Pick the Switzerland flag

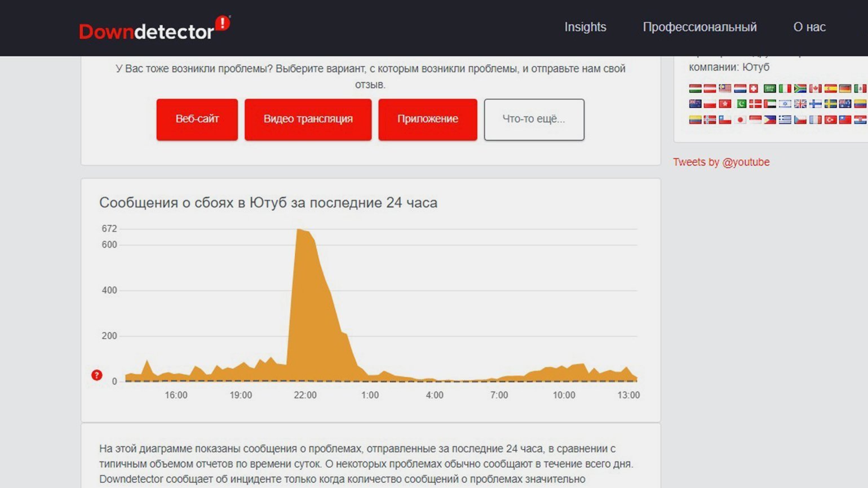[754, 88]
